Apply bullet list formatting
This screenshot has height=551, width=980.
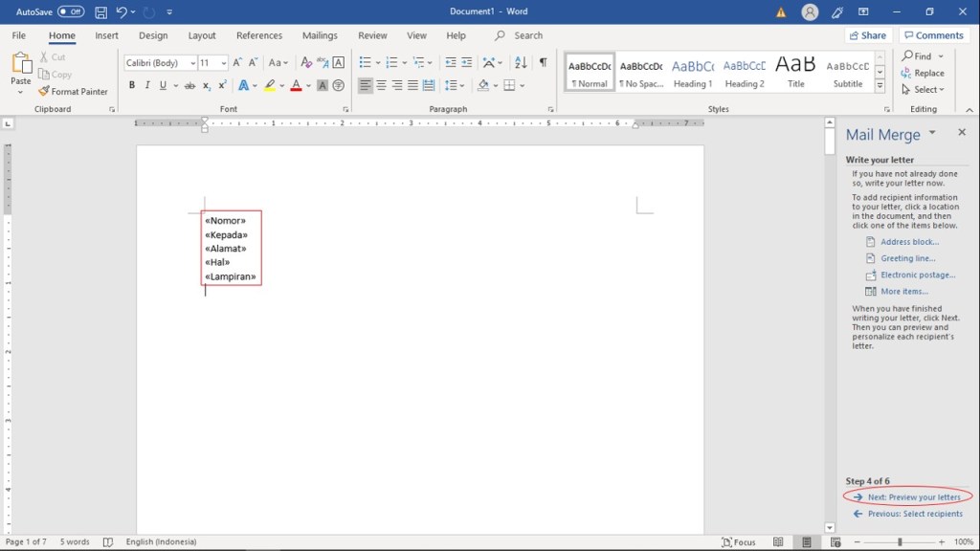tap(365, 62)
